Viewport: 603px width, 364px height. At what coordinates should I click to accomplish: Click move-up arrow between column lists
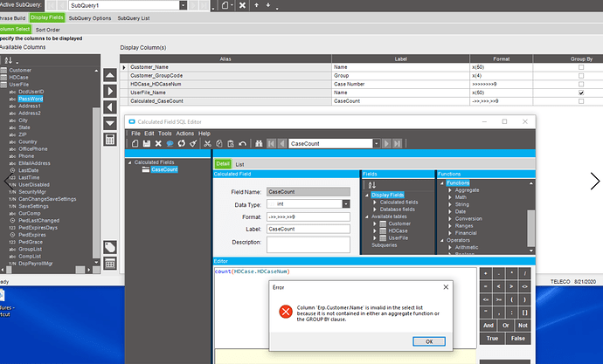[110, 75]
